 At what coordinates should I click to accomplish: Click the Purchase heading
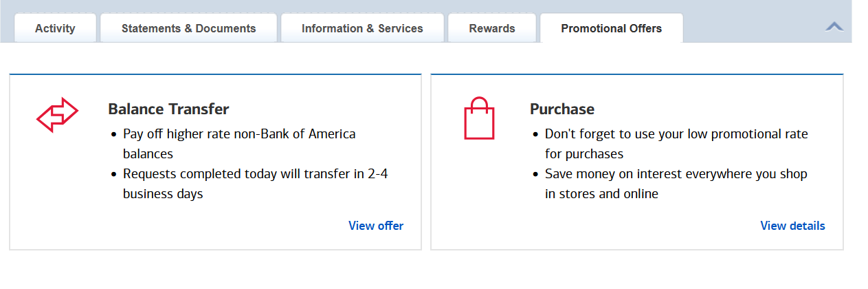(562, 109)
